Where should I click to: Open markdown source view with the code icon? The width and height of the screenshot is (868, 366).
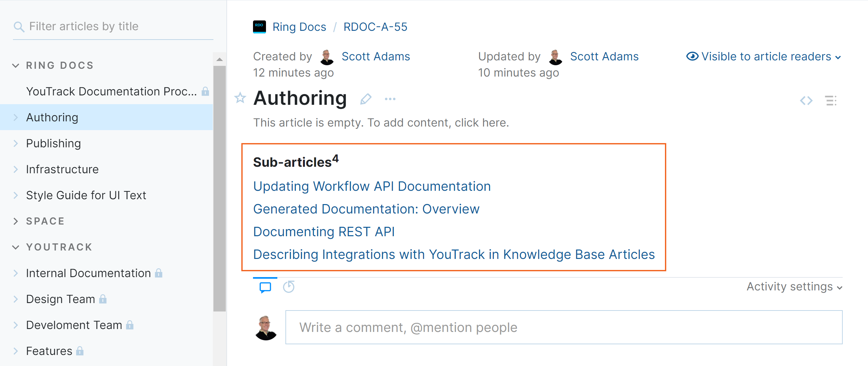pyautogui.click(x=806, y=100)
